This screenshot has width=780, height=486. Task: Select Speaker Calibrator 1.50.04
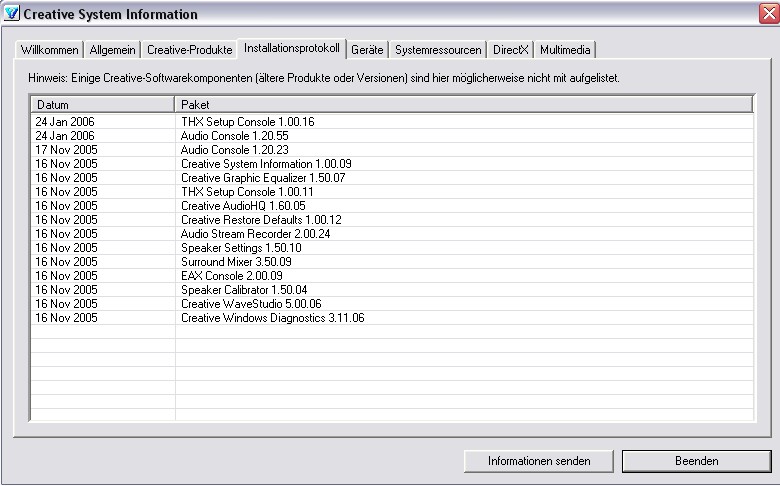tap(392, 290)
